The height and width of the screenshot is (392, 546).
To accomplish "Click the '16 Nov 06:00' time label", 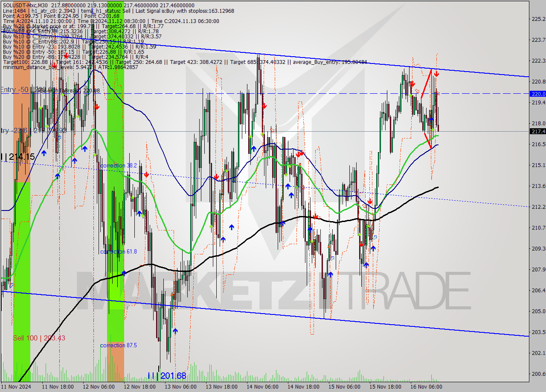I will [x=426, y=387].
